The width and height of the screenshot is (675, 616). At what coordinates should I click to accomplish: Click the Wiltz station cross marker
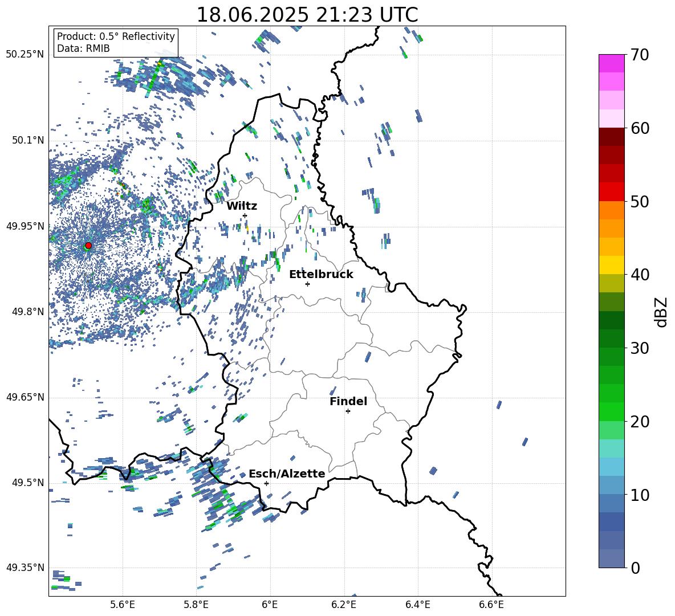245,215
